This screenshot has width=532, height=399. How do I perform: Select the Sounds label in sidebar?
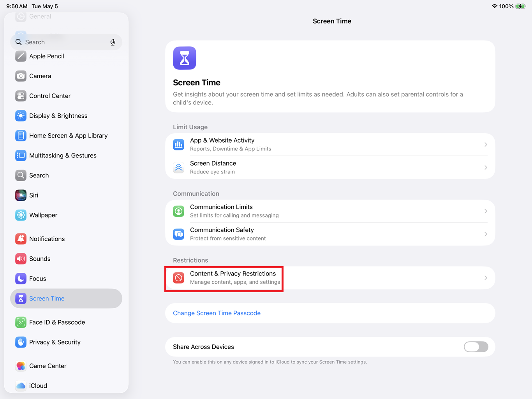[x=40, y=259]
